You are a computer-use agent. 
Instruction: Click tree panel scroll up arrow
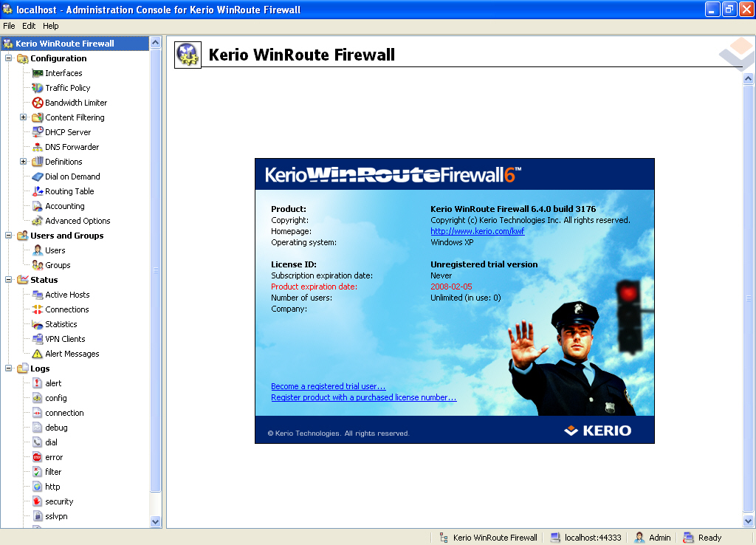[155, 42]
